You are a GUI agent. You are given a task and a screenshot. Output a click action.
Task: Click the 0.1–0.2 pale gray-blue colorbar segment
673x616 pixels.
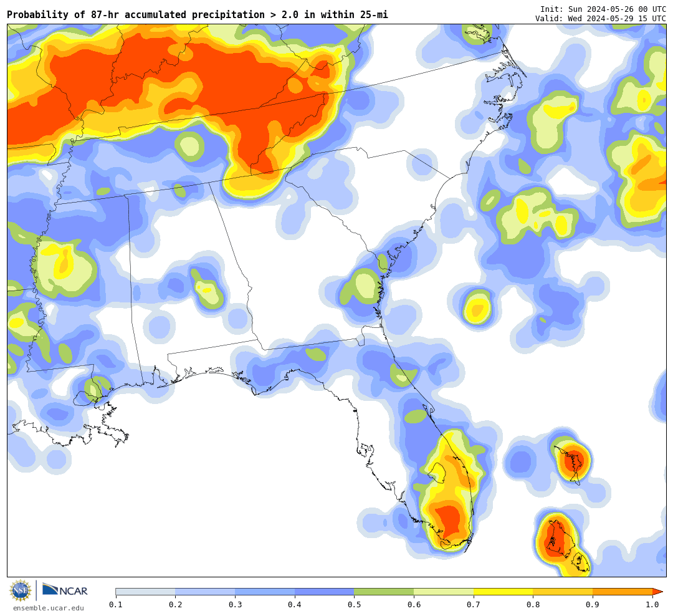[145, 592]
